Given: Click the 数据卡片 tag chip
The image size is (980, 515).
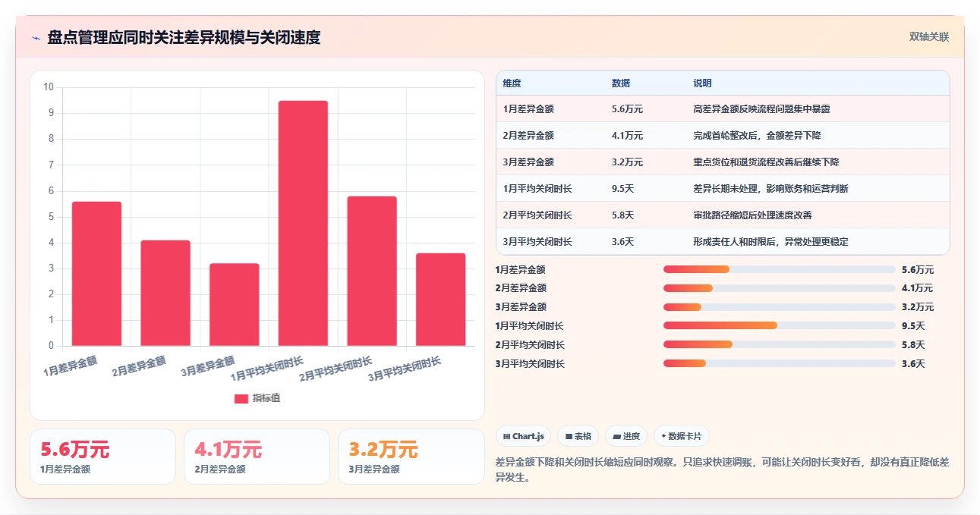Looking at the screenshot, I should click(x=682, y=436).
